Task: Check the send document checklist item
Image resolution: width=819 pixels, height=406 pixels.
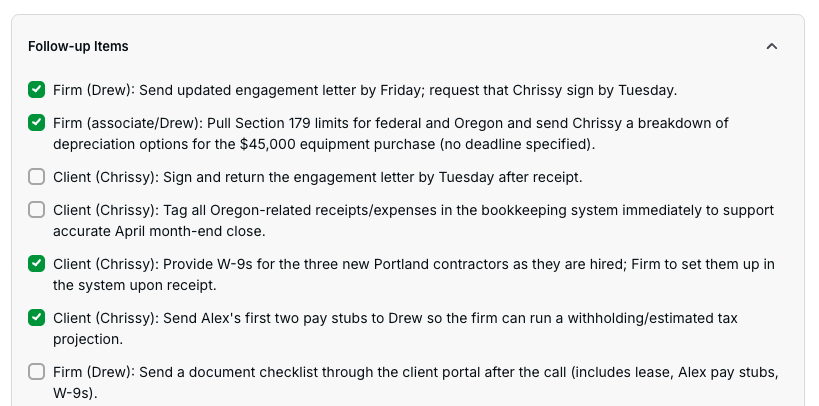Action: (37, 372)
